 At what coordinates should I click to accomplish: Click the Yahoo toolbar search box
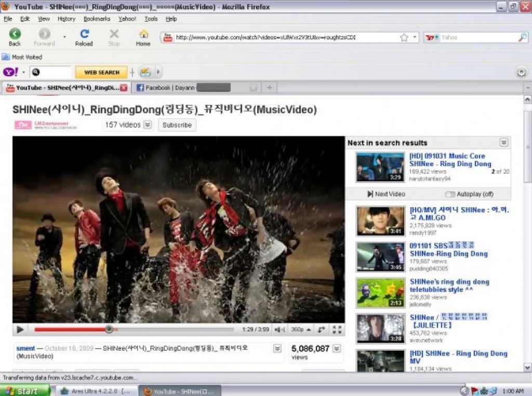(51, 72)
